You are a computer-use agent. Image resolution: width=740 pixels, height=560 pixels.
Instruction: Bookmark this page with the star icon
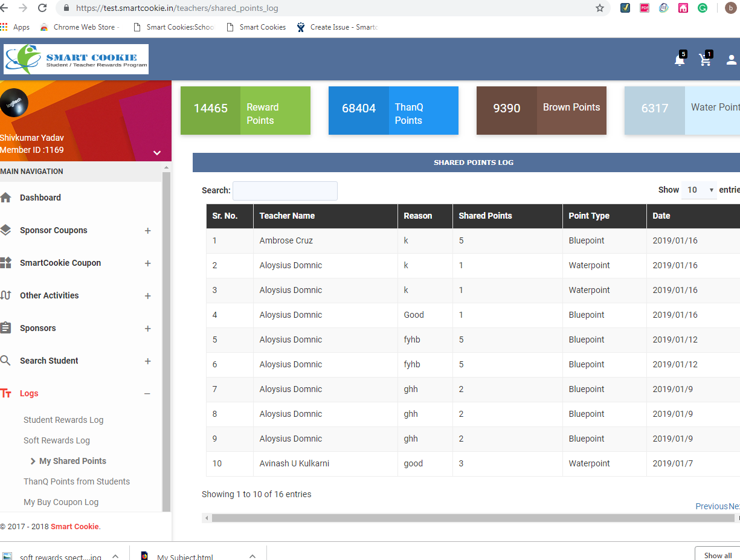[x=599, y=8]
